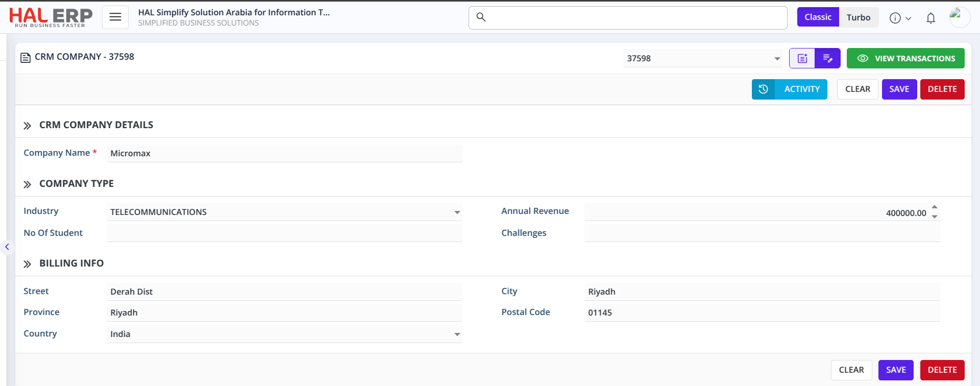Switch to list edit view icon

827,59
